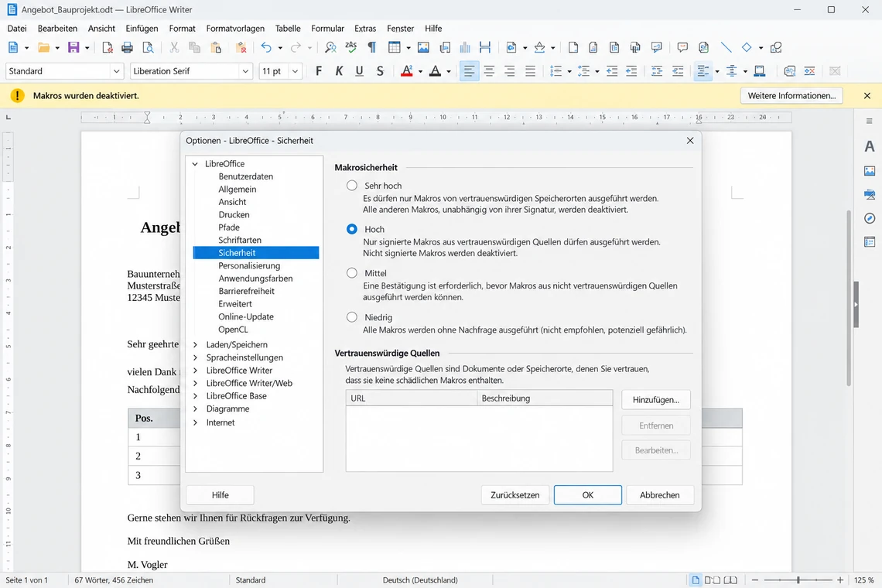Open the paragraph style Standard dropdown

[x=116, y=71]
